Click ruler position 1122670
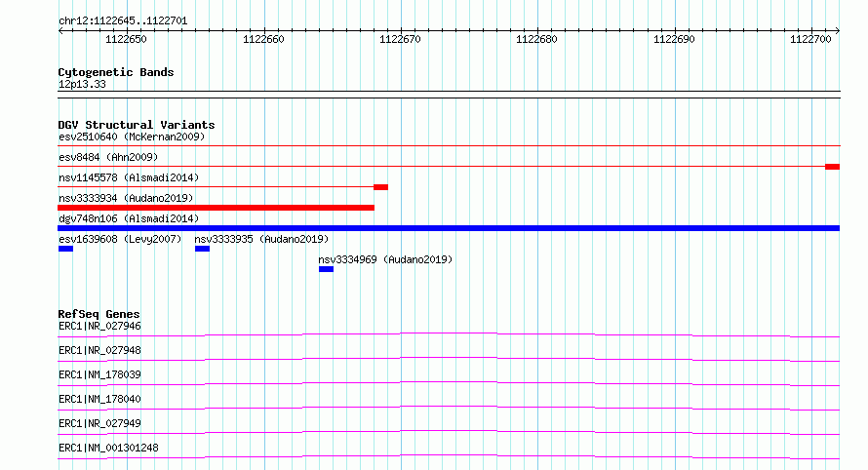This screenshot has height=470, width=868. pyautogui.click(x=400, y=39)
